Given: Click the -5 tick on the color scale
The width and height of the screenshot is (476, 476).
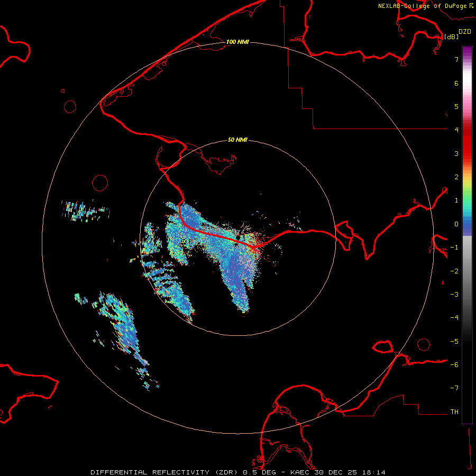Looking at the screenshot, I should pyautogui.click(x=454, y=341).
